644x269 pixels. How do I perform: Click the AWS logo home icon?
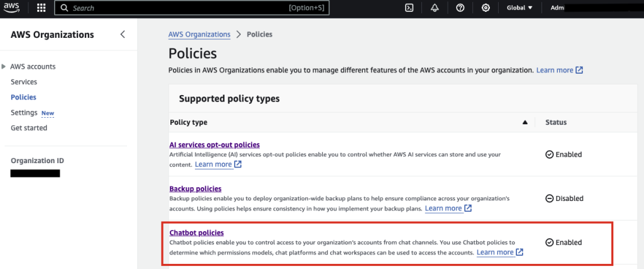tap(13, 8)
